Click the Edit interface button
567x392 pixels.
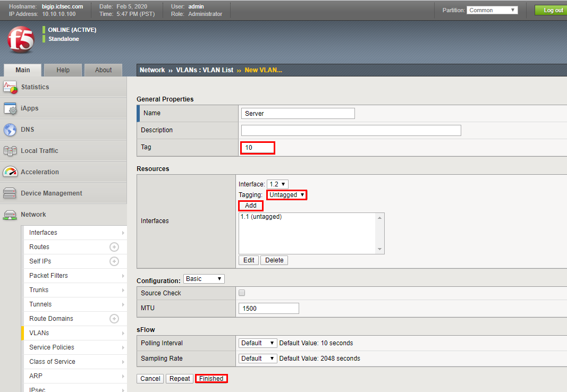249,260
